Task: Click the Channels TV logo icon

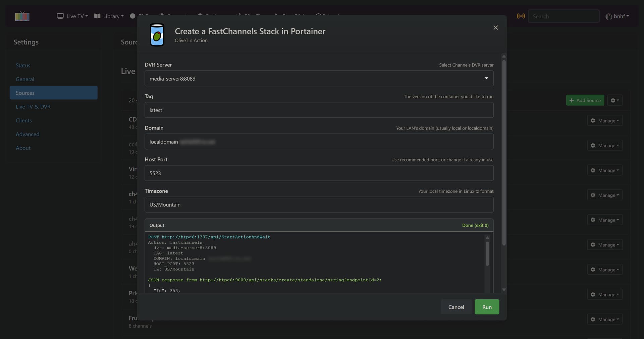Action: tap(22, 16)
